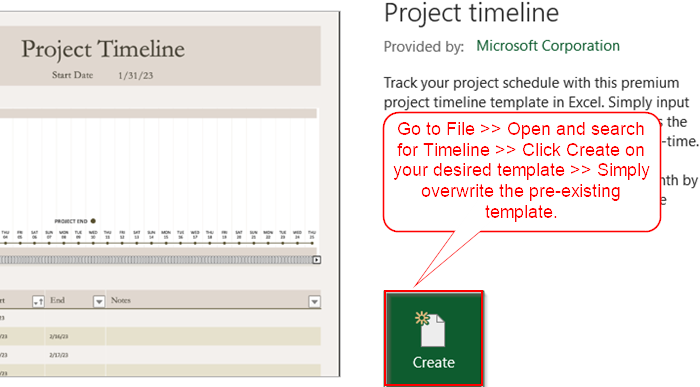Expand the End column filter dropdown

pyautogui.click(x=99, y=302)
